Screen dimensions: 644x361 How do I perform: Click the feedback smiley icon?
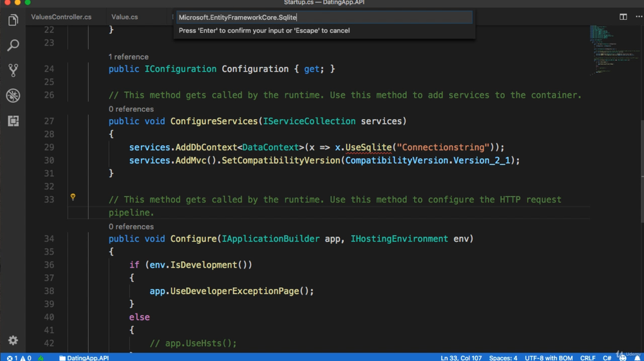point(623,358)
